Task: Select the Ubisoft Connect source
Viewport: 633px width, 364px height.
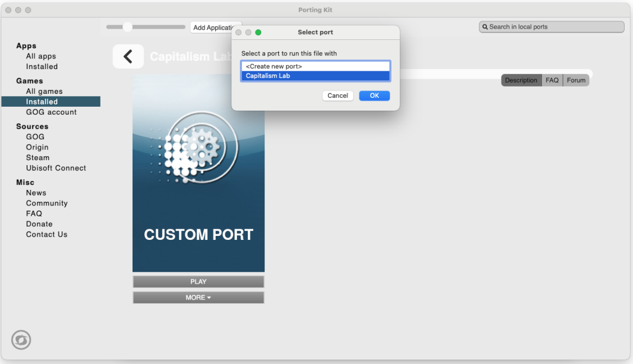Action: click(56, 169)
